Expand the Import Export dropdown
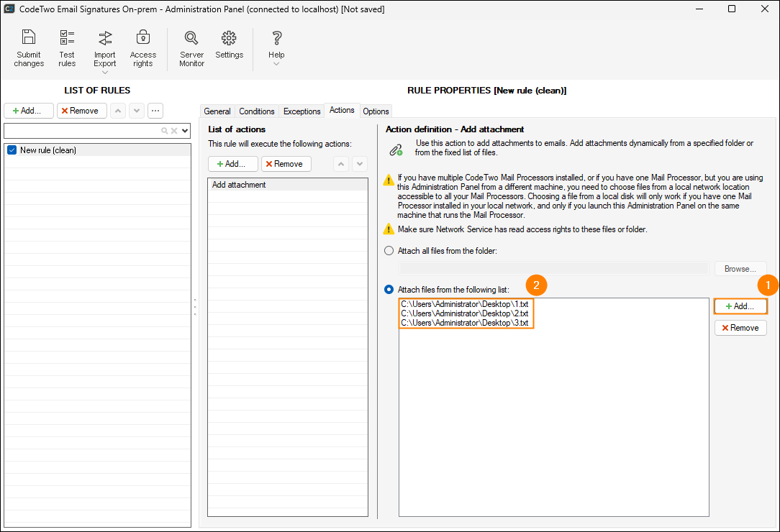Image resolution: width=780 pixels, height=532 pixels. 105,73
